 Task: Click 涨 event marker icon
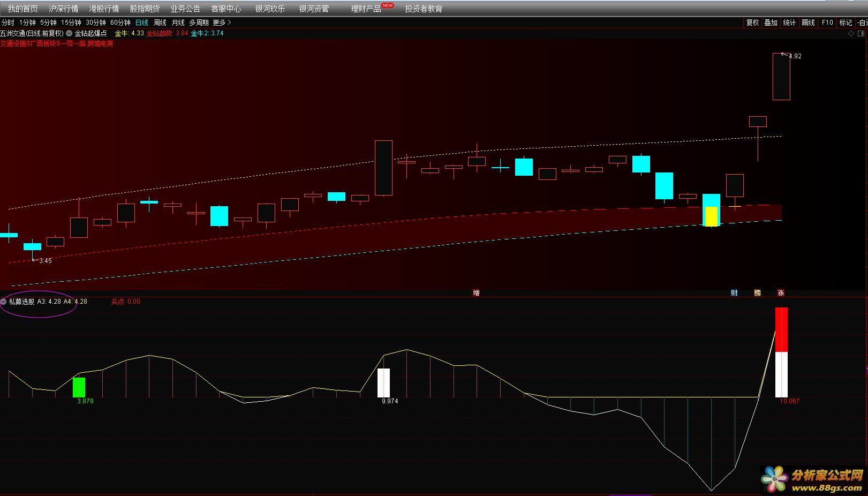(x=781, y=293)
